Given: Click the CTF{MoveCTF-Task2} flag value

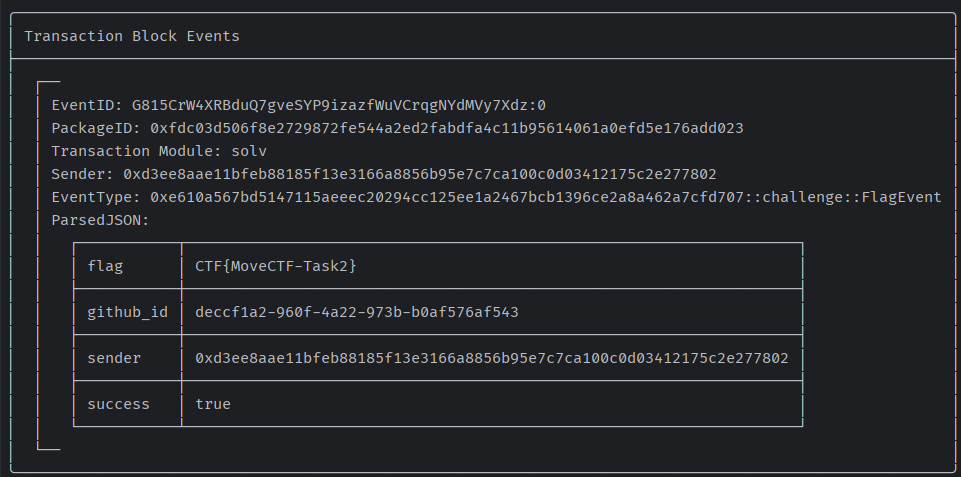Looking at the screenshot, I should (x=276, y=266).
